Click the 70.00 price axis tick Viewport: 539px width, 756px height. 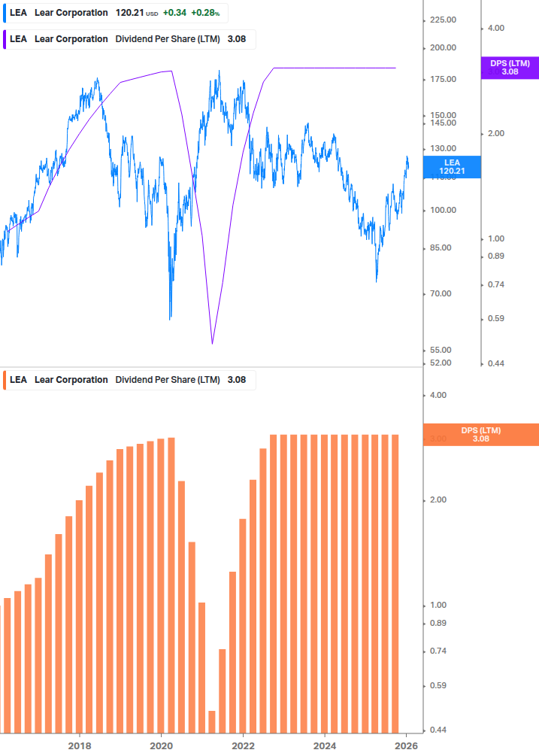click(x=441, y=293)
